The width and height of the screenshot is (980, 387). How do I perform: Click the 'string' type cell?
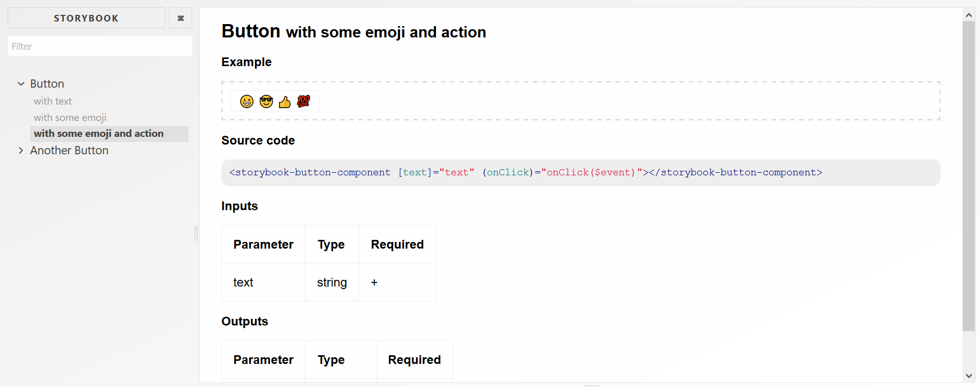(332, 282)
